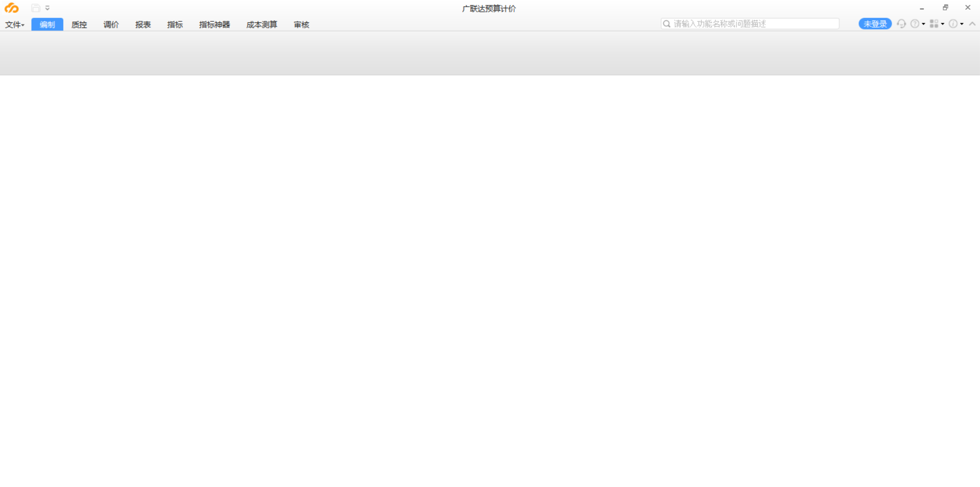
Task: Click the question mark help icon
Action: [x=915, y=24]
